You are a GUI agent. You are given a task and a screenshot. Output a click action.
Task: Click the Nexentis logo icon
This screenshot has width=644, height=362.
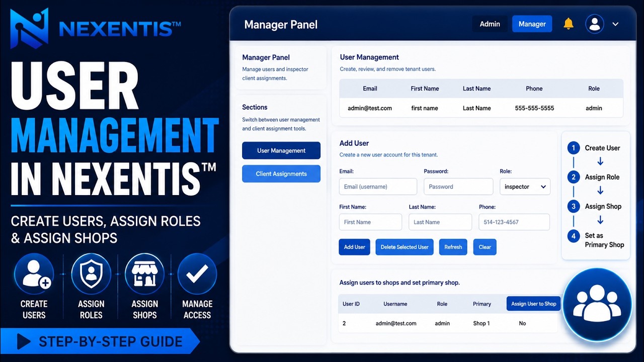coord(30,28)
